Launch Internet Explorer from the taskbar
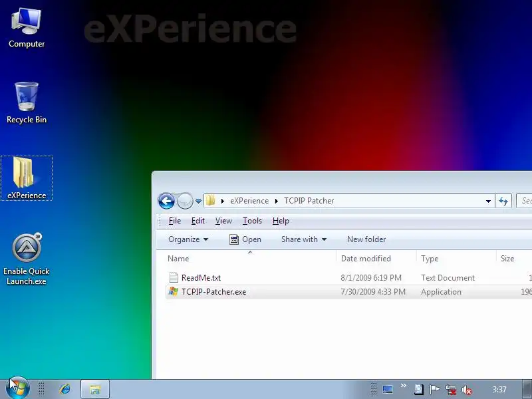Screen dimensions: 532x399 [x=65, y=389]
